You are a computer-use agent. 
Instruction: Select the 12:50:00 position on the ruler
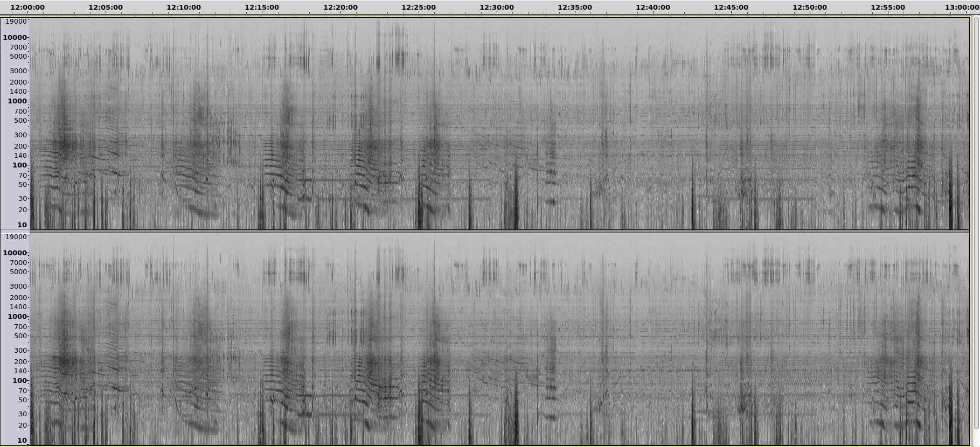tap(810, 8)
